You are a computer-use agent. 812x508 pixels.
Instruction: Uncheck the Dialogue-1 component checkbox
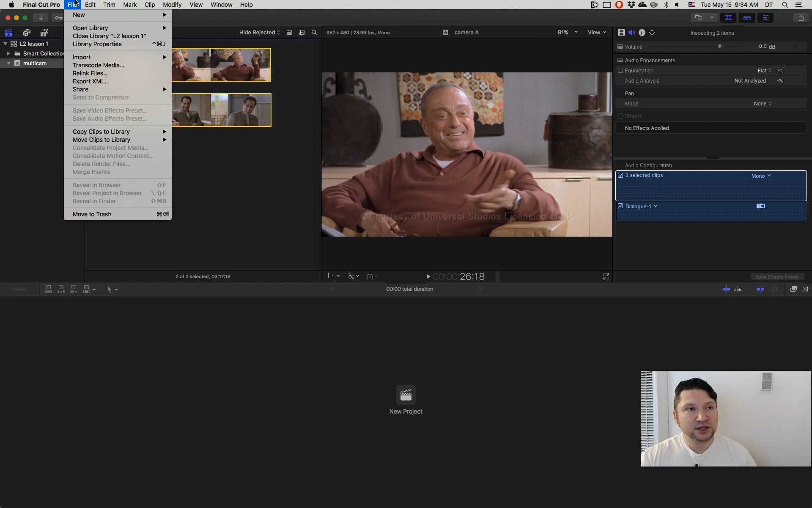click(x=620, y=206)
